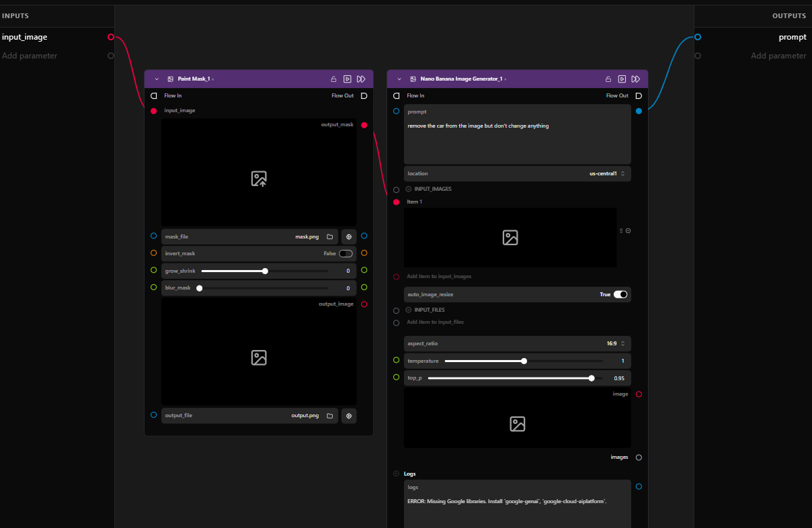The image size is (812, 528).
Task: Click the mask.png file name value
Action: click(307, 236)
